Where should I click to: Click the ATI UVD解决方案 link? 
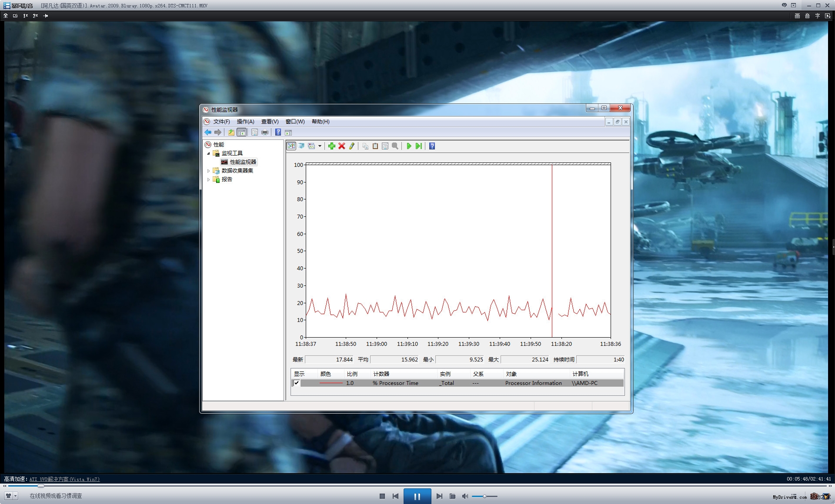tap(64, 479)
